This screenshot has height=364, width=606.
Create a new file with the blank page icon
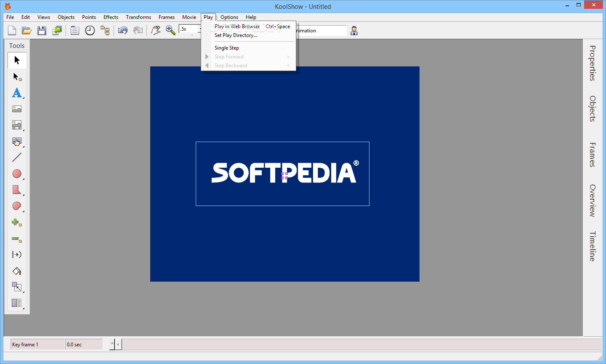tap(12, 30)
